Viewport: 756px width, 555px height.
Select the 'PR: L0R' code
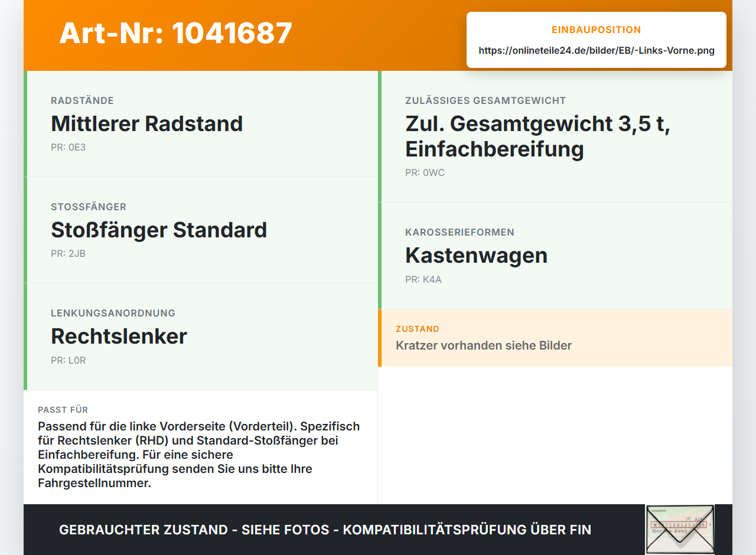[69, 360]
